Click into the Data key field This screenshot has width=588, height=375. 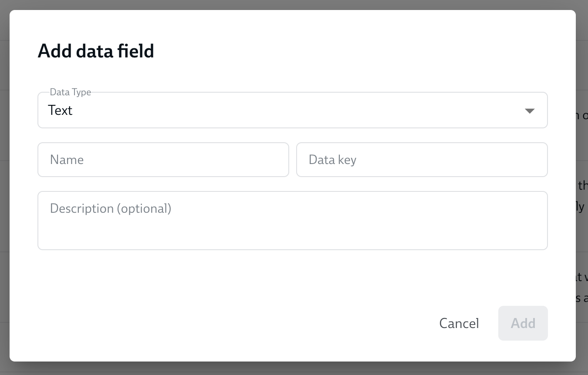tap(422, 160)
